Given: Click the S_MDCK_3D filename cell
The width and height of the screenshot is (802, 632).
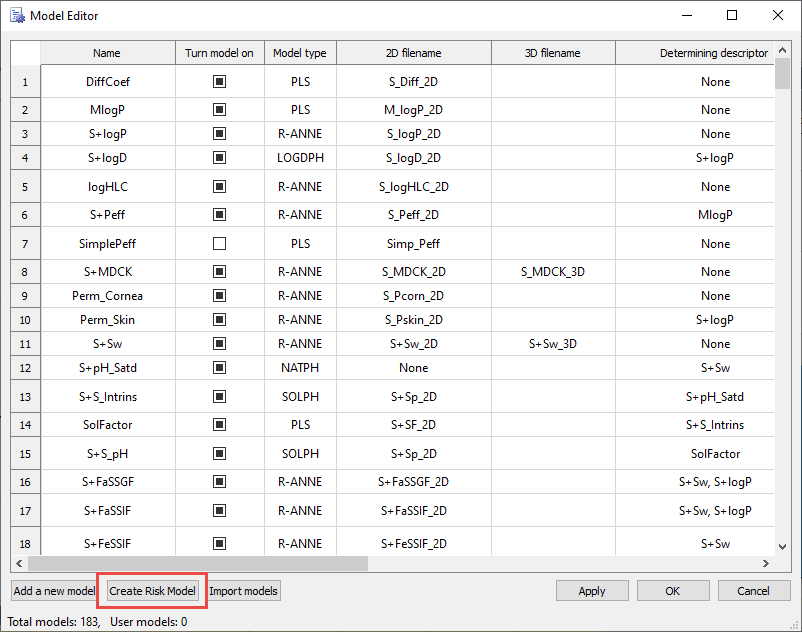Looking at the screenshot, I should click(553, 272).
